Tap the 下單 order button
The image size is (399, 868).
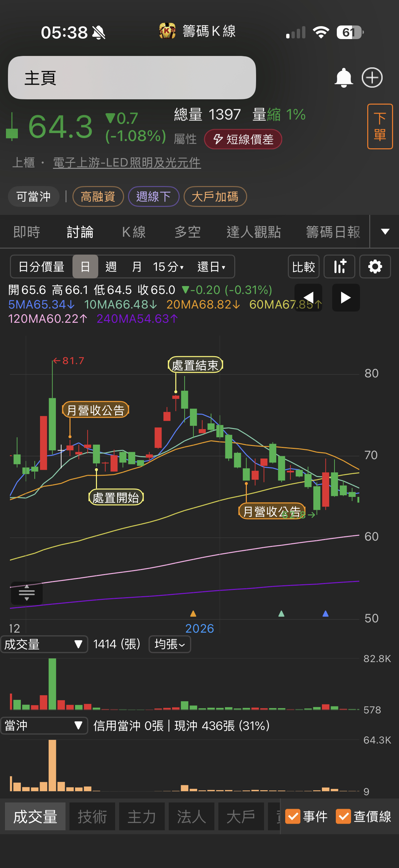pyautogui.click(x=380, y=126)
